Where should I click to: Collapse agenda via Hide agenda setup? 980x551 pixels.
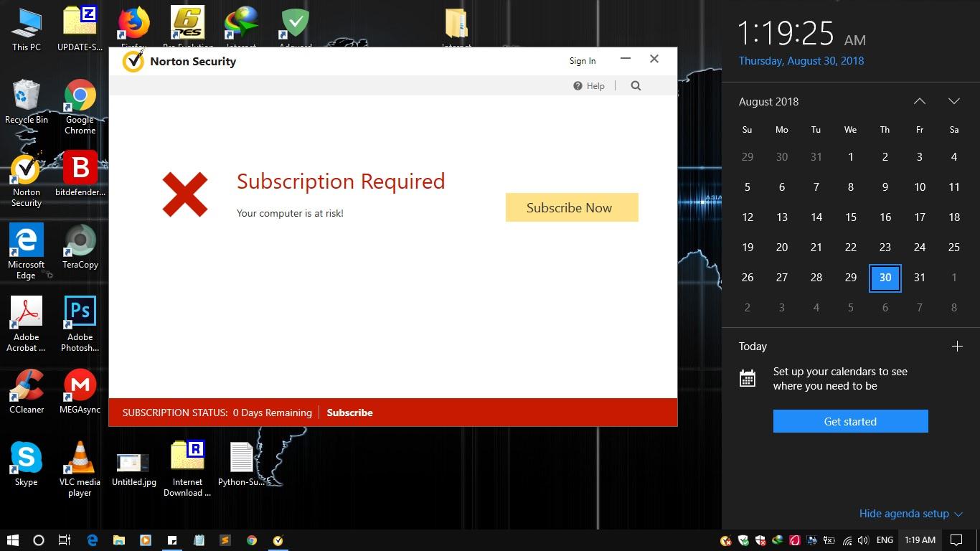pyautogui.click(x=910, y=514)
